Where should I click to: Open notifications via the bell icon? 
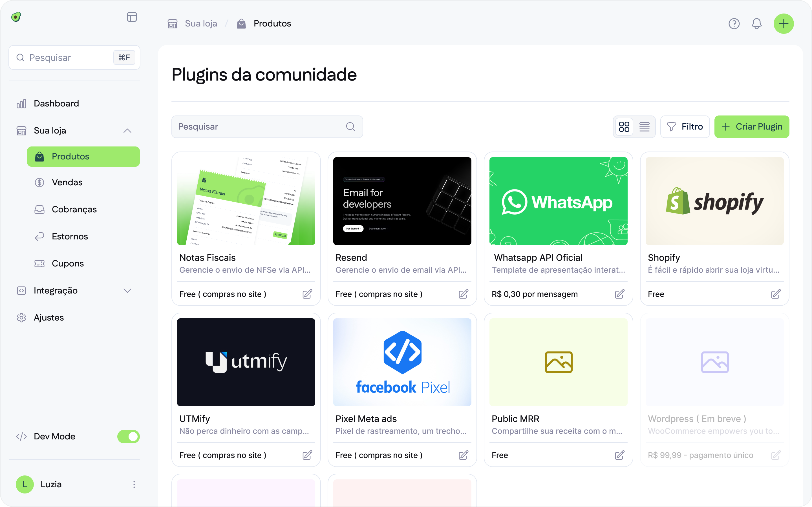click(757, 23)
